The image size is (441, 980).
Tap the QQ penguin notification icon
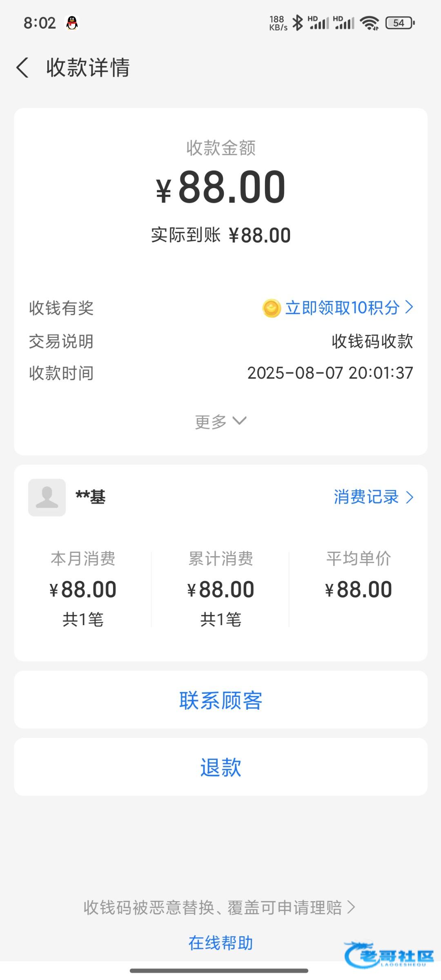click(72, 23)
